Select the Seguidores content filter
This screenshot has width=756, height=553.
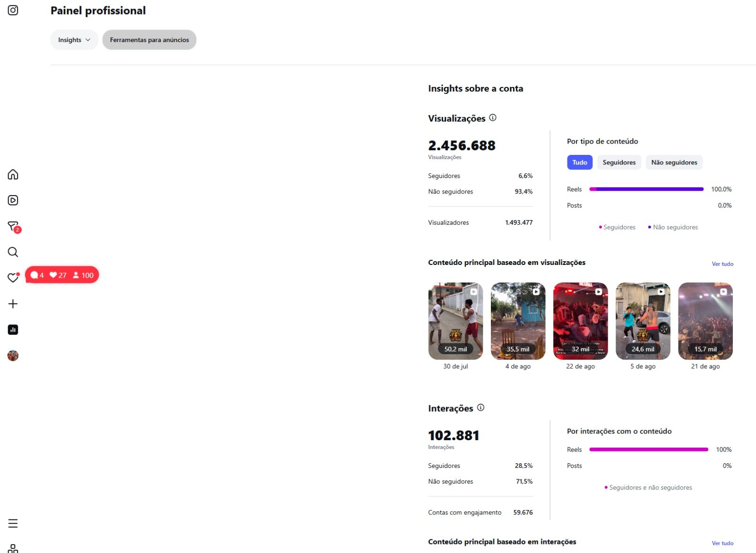pos(619,162)
